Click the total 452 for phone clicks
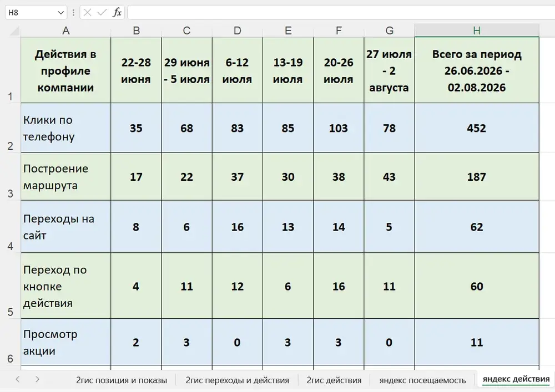Viewport: 555px width, 392px height. pyautogui.click(x=477, y=128)
